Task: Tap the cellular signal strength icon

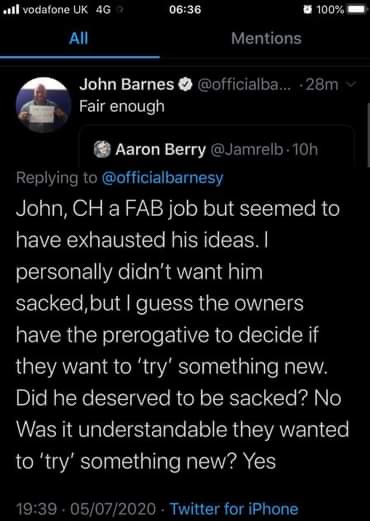Action: click(11, 10)
